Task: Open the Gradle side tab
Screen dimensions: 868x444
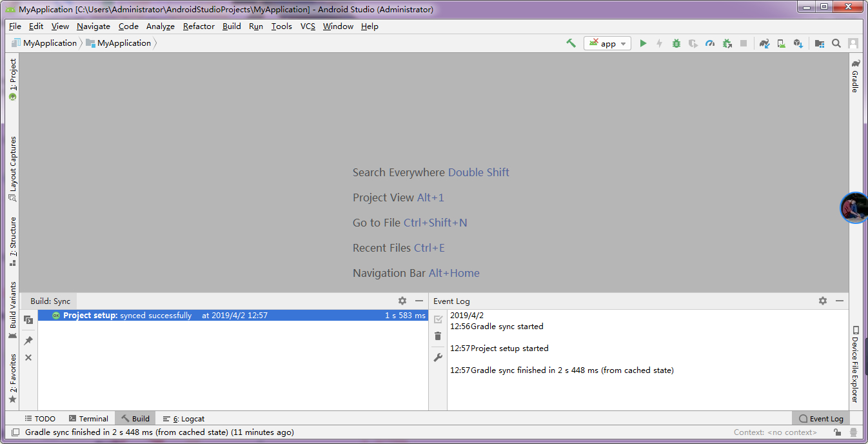Action: point(855,76)
